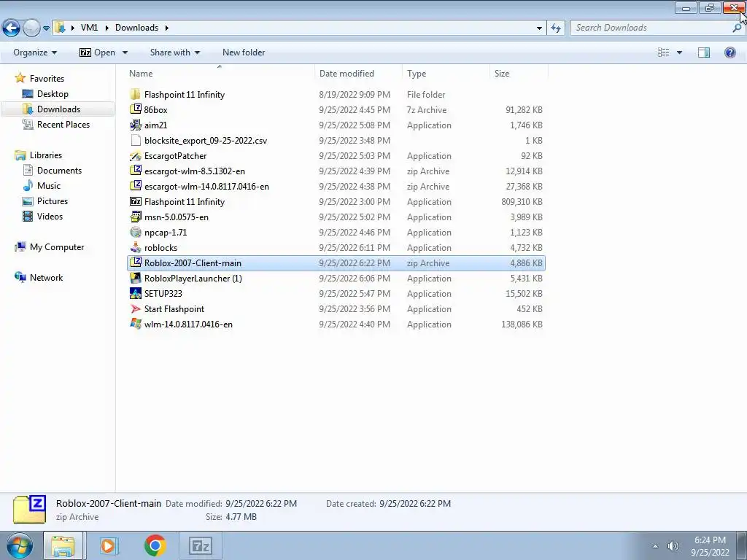Open Google Chrome from the taskbar
Viewport: 747px width, 560px height.
pyautogui.click(x=155, y=545)
